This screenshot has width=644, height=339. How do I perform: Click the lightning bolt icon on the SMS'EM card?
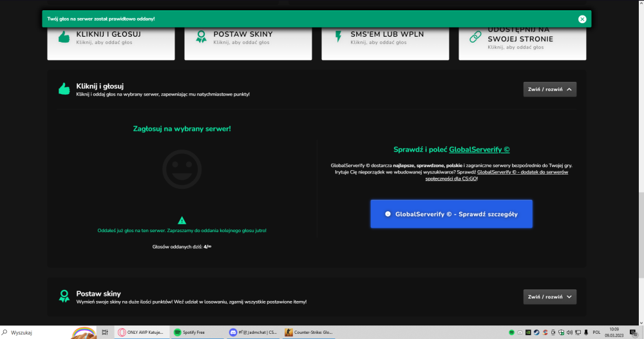(339, 37)
